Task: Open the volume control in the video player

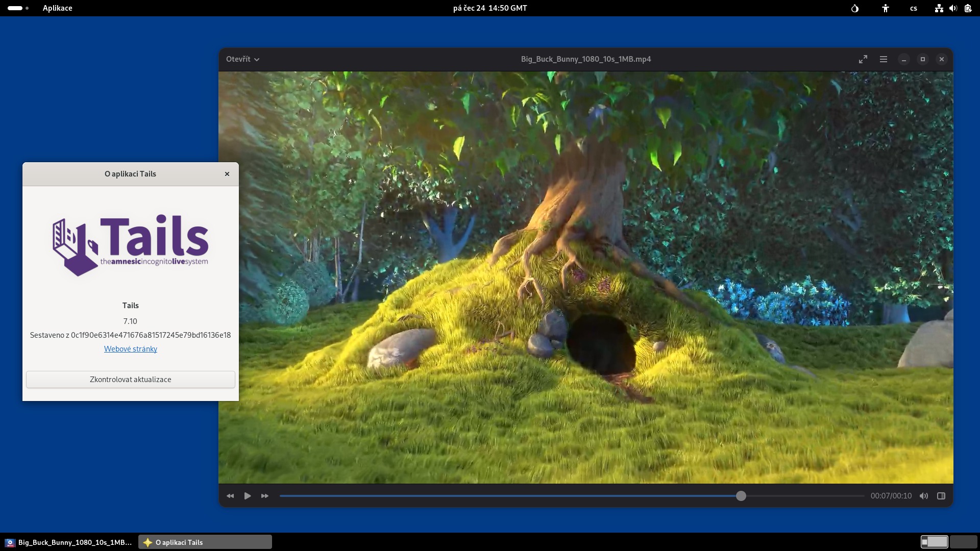Action: click(x=924, y=496)
